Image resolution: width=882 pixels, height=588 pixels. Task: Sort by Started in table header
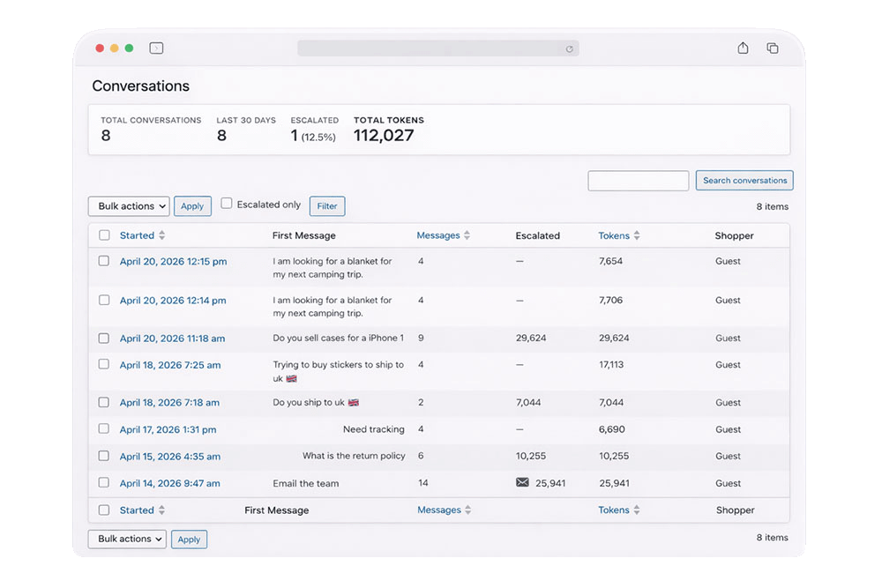pyautogui.click(x=137, y=235)
